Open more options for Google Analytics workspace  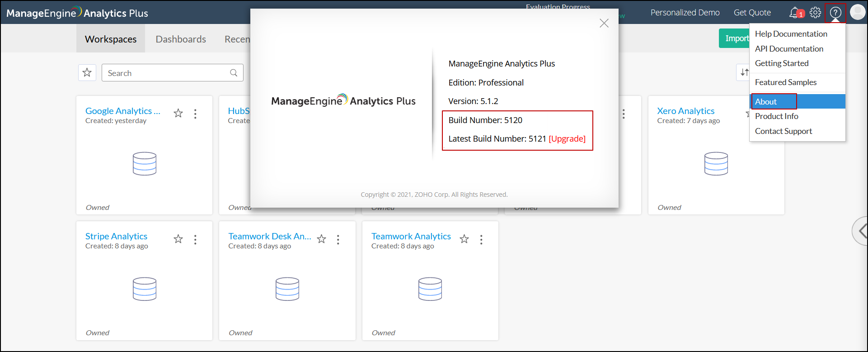tap(195, 114)
